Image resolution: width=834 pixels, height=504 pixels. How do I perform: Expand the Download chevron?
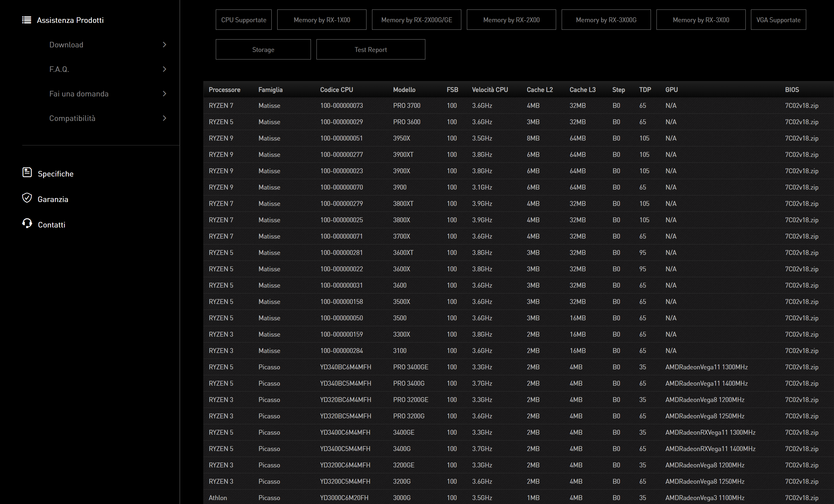164,45
